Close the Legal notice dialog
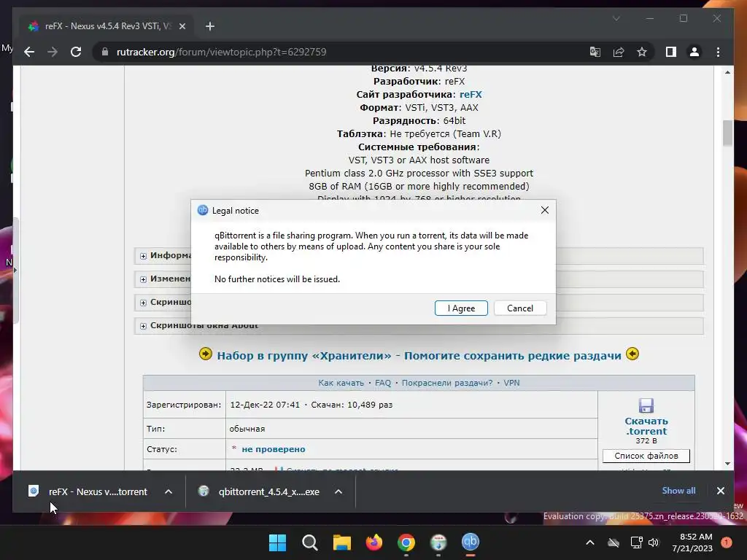This screenshot has height=560, width=747. pyautogui.click(x=544, y=210)
